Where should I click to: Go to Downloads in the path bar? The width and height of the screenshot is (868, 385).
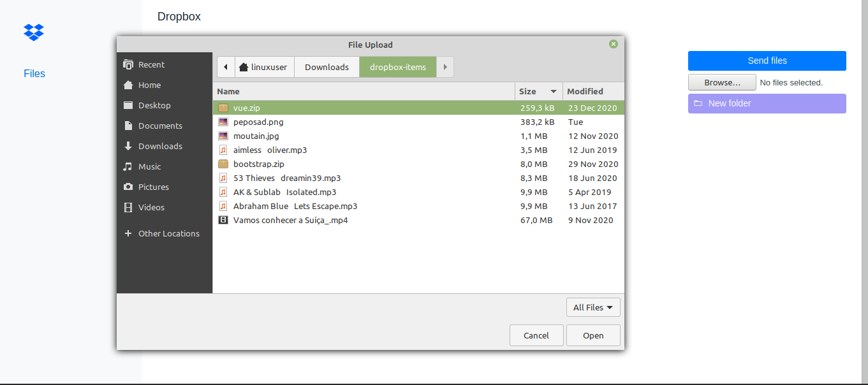pos(327,67)
